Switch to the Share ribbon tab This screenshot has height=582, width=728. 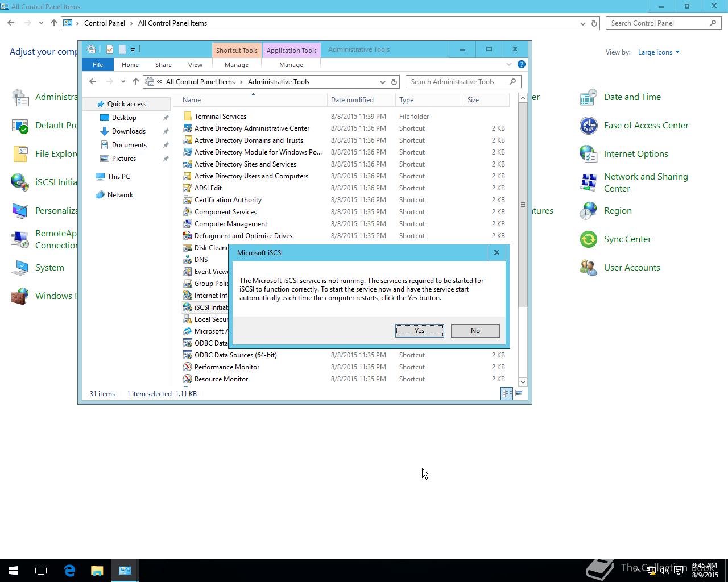[163, 65]
